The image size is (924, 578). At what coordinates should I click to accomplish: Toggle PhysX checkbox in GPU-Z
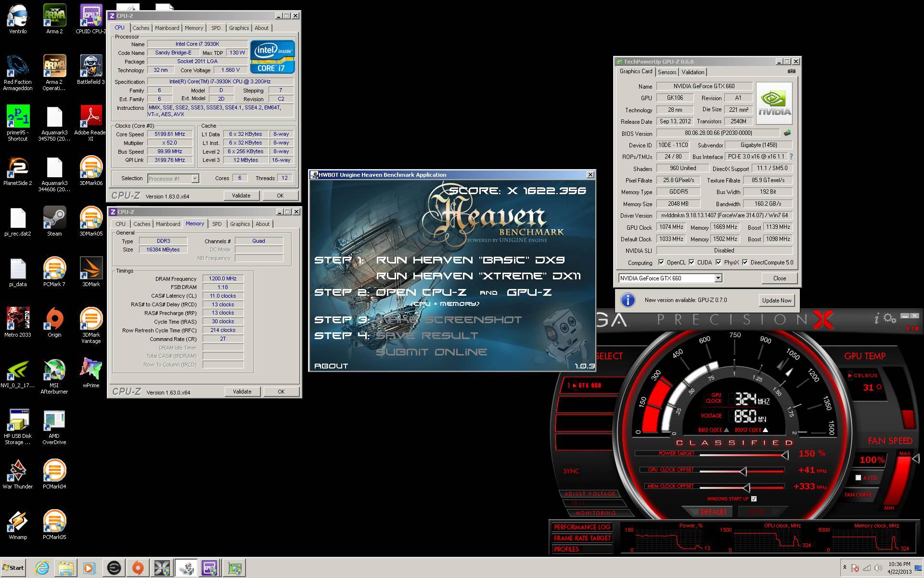click(x=719, y=263)
